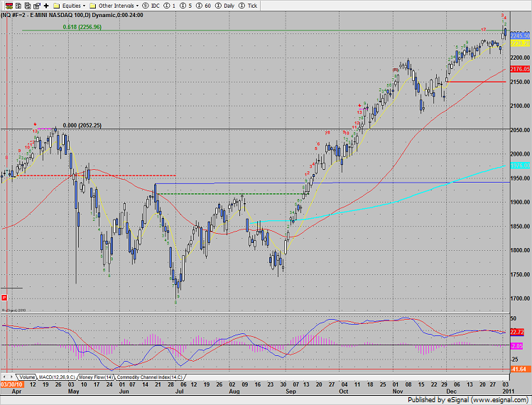Click the left tab scroll arrow
Screen dimensions: 532x405
[4, 377]
